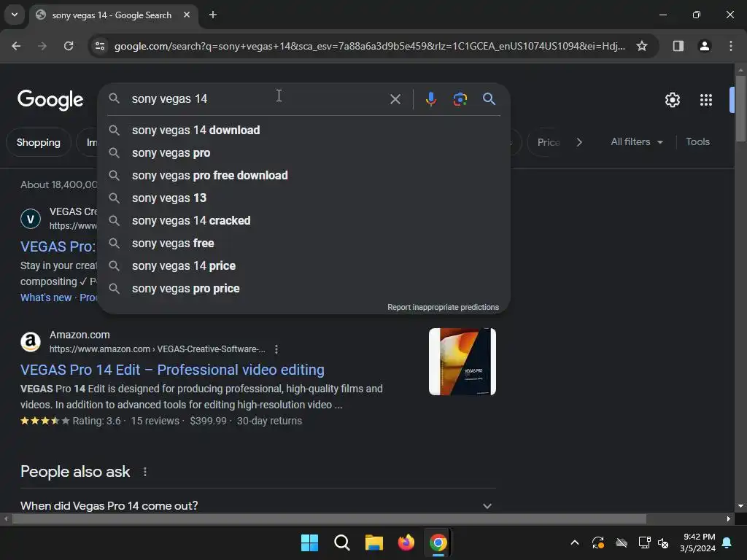The width and height of the screenshot is (747, 560).
Task: Open new tab with plus button
Action: 213,15
